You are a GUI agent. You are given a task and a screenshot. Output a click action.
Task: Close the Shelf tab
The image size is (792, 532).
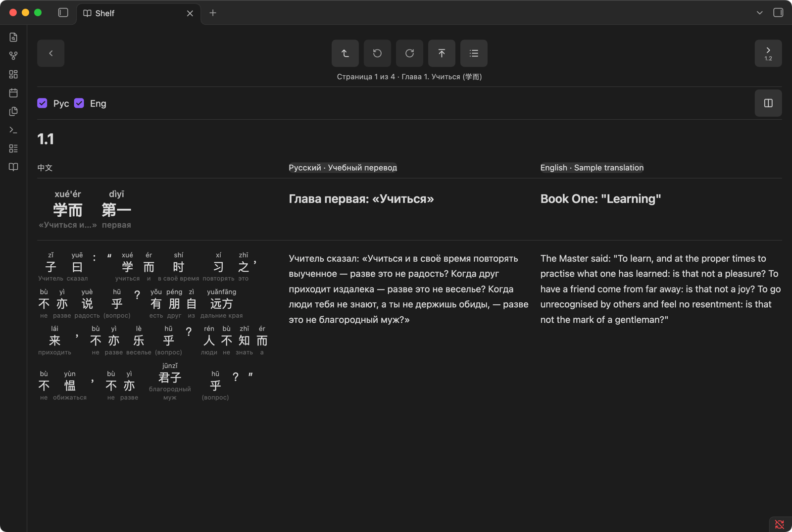coord(190,13)
